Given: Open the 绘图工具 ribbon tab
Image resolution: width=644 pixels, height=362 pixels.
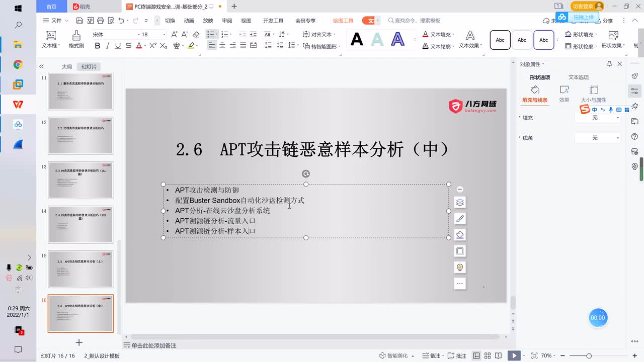Looking at the screenshot, I should 343,21.
